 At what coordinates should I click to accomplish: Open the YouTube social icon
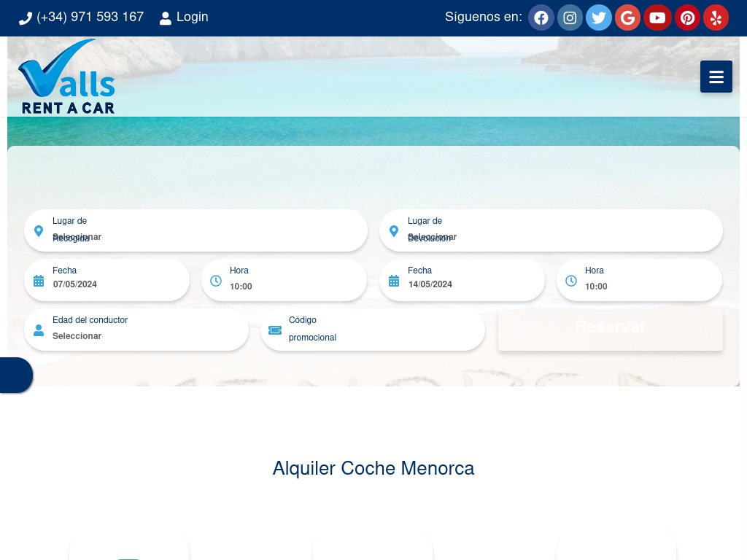[657, 18]
